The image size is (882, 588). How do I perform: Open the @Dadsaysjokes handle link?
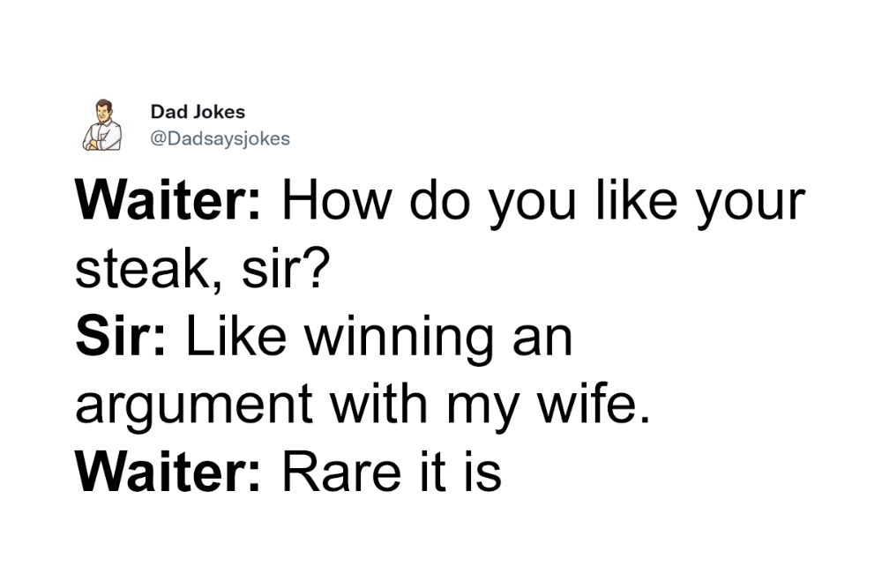coord(220,139)
